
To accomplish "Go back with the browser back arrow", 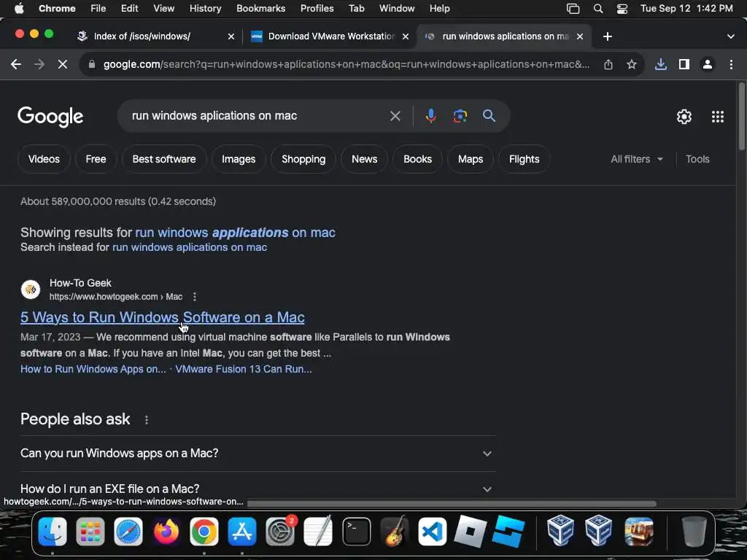I will tap(16, 64).
